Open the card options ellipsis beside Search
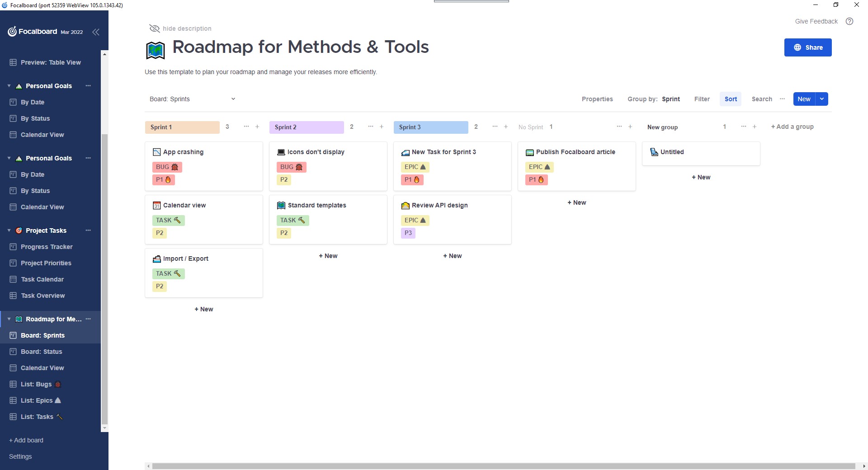 (783, 99)
